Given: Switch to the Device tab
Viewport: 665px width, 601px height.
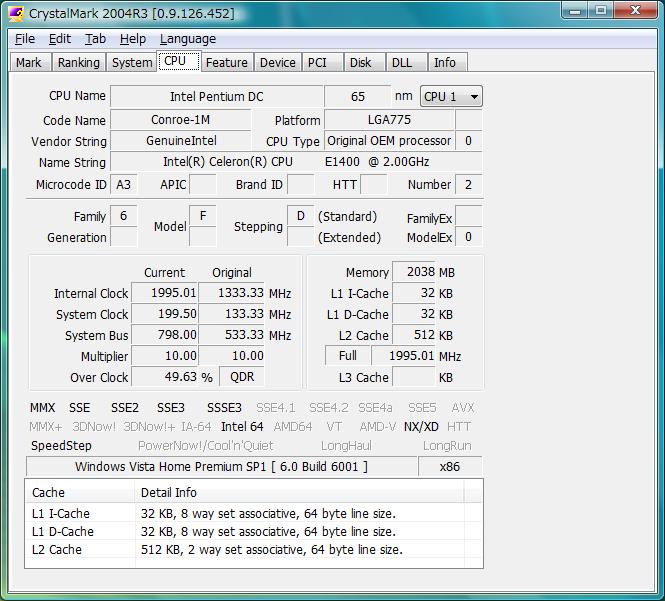Looking at the screenshot, I should 278,62.
